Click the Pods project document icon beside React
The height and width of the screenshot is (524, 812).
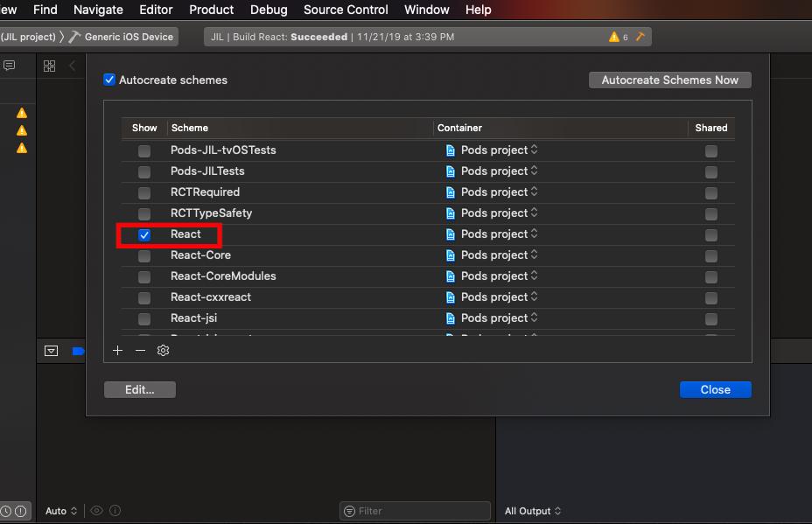[451, 234]
